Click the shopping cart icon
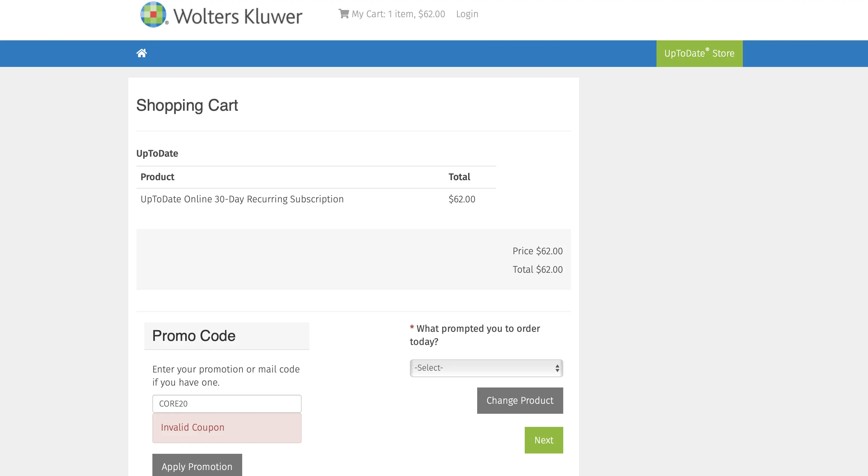 pyautogui.click(x=343, y=14)
